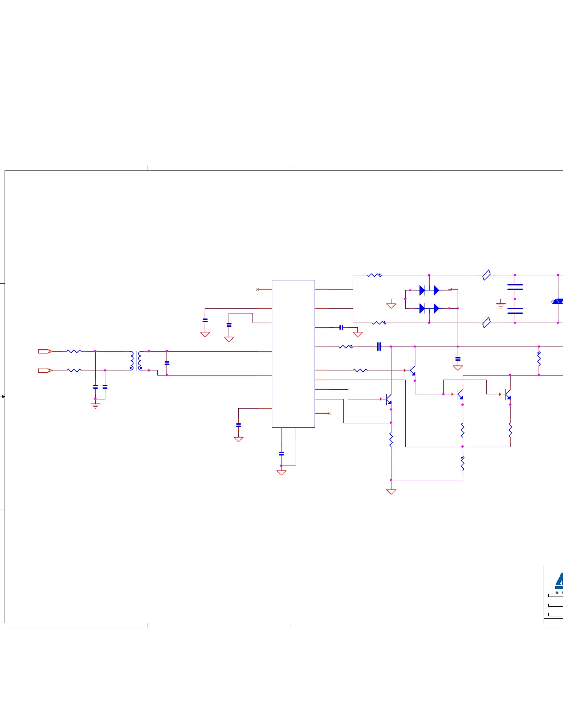Select capacitor on IC's lower-left pin
The height and width of the screenshot is (728, 563).
238,425
